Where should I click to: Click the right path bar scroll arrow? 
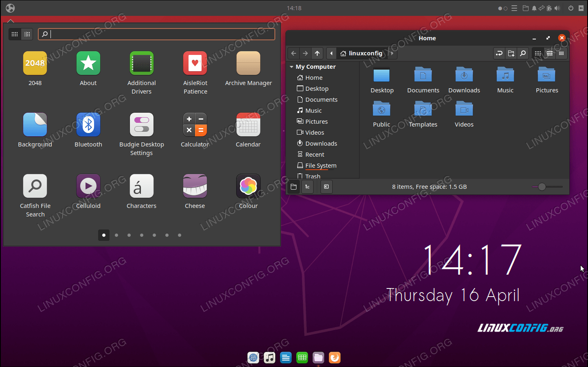click(392, 53)
